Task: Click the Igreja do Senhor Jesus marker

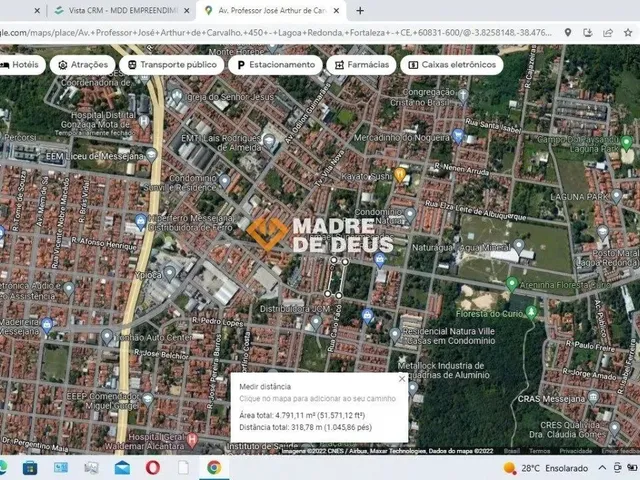Action: [176, 96]
